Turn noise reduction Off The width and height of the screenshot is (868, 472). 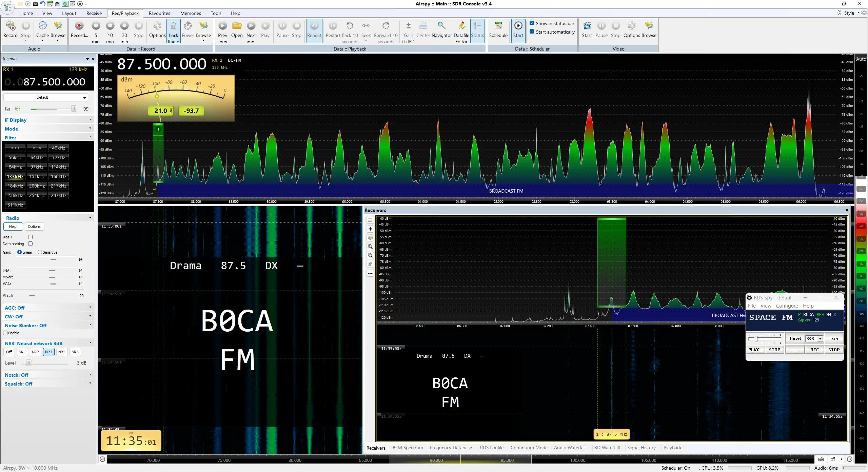click(x=9, y=352)
